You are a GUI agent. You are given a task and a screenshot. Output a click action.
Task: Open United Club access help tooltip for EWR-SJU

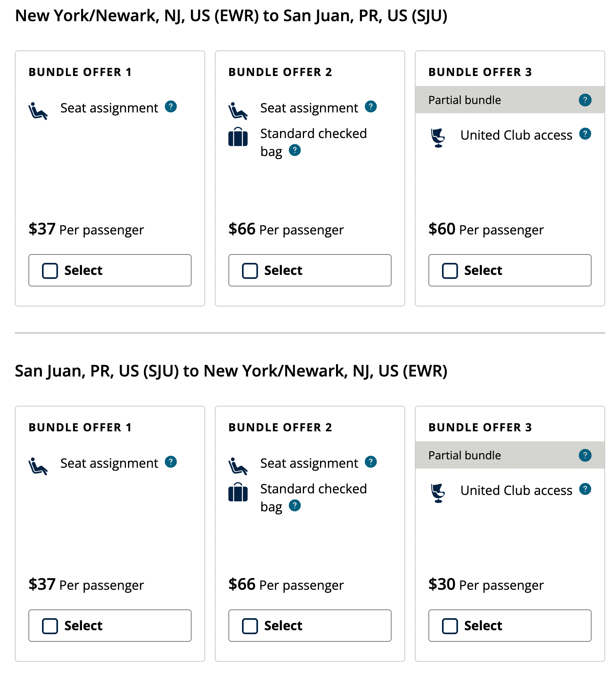(x=586, y=134)
